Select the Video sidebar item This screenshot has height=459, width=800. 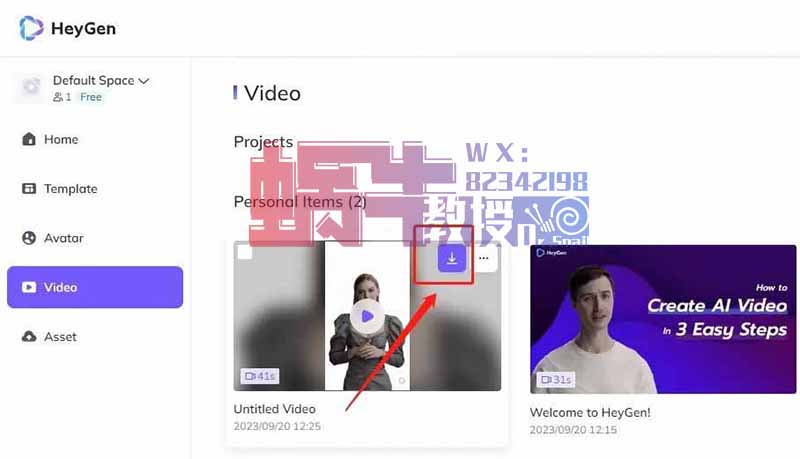[x=95, y=287]
